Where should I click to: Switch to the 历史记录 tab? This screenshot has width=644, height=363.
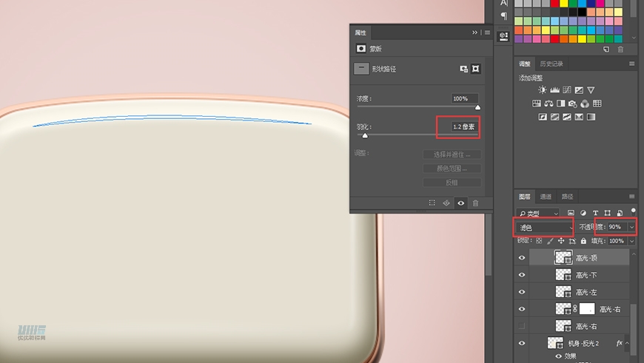551,64
